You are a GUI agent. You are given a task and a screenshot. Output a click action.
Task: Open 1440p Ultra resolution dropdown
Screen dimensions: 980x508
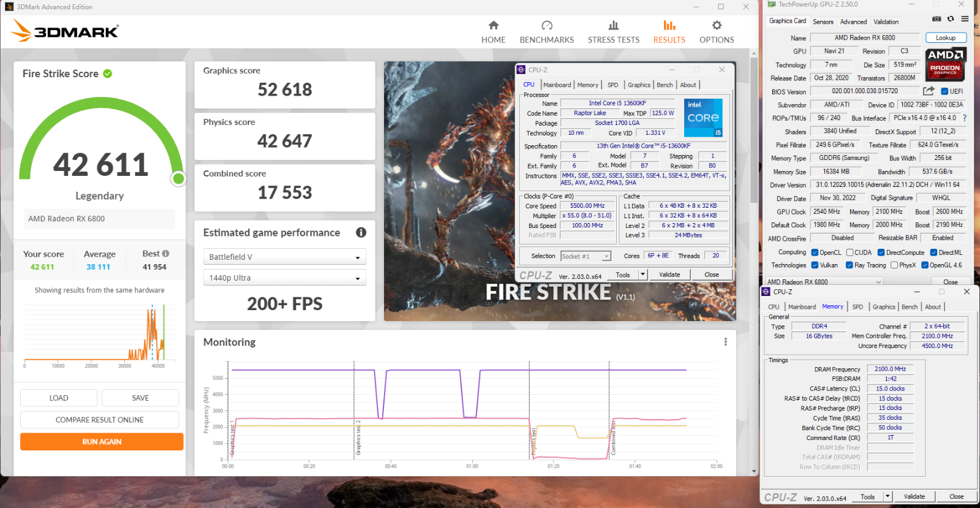pyautogui.click(x=285, y=278)
